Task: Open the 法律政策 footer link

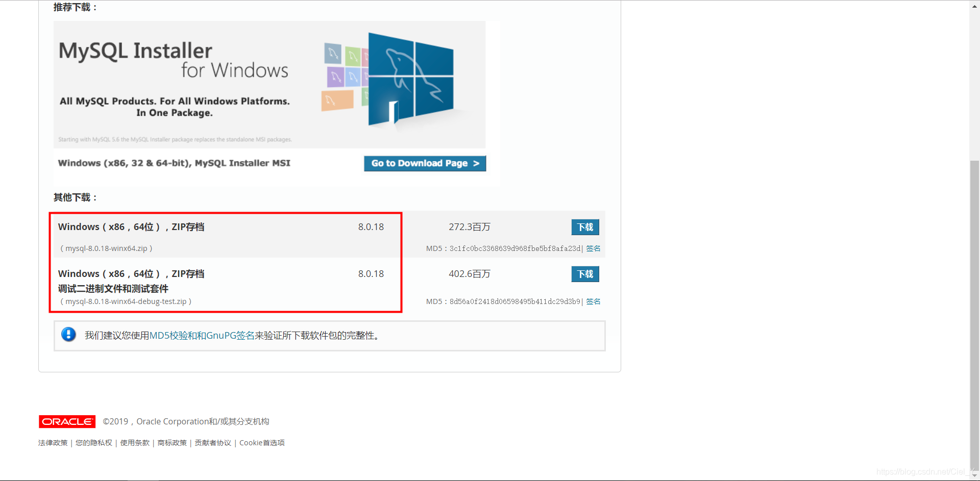Action: point(53,443)
